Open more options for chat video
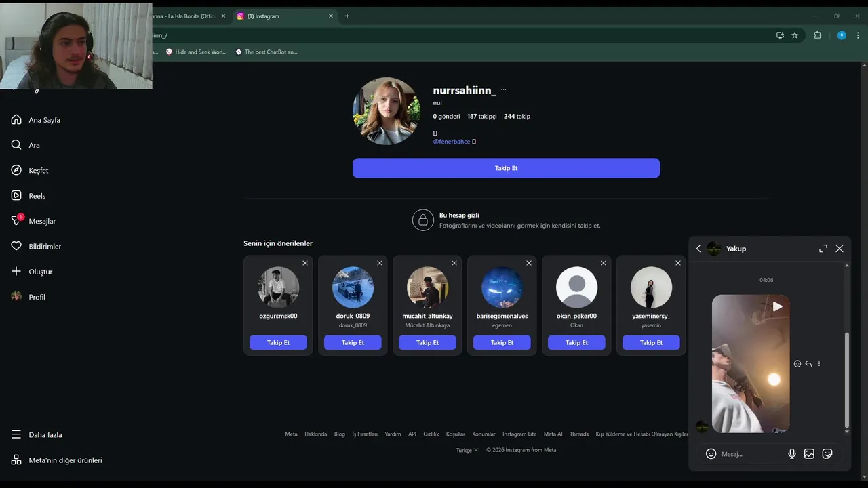Screen dimensions: 868x488 point(819,364)
